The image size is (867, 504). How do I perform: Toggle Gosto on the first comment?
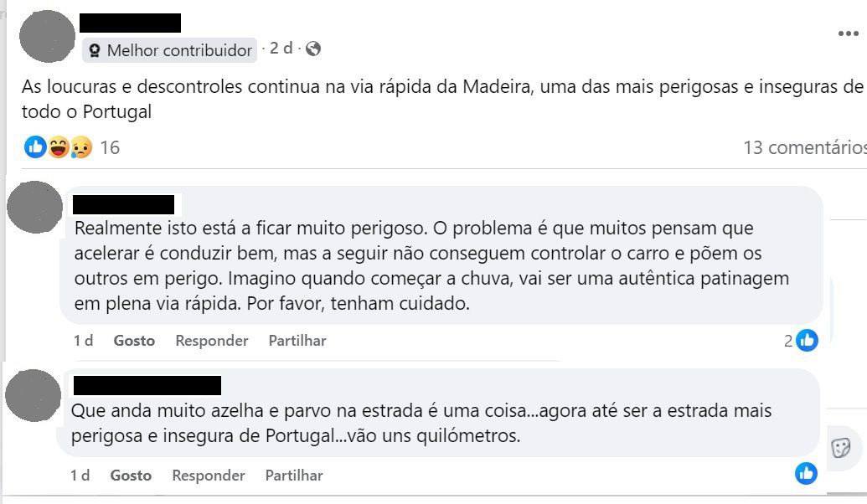(134, 341)
